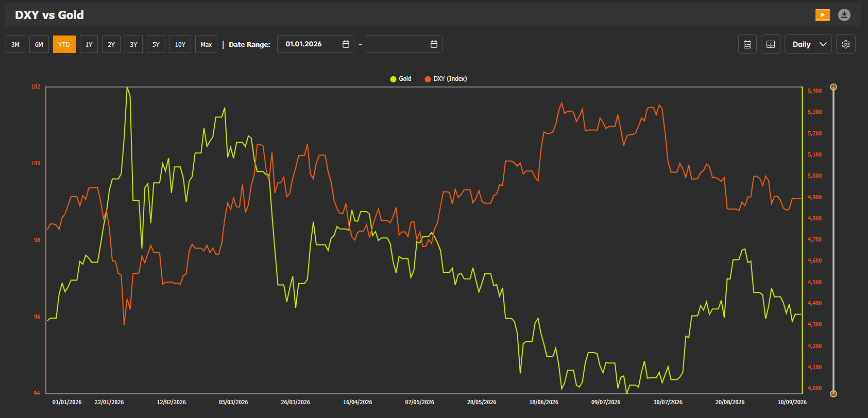Screen dimensions: 868x418
Task: Click the 'Date Range:' label
Action: 249,44
